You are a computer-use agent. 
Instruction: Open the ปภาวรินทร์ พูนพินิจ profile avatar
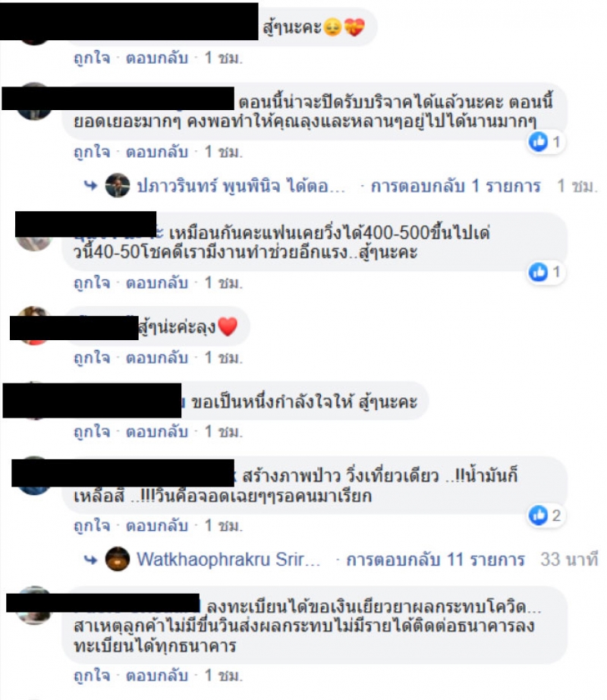[x=118, y=185]
